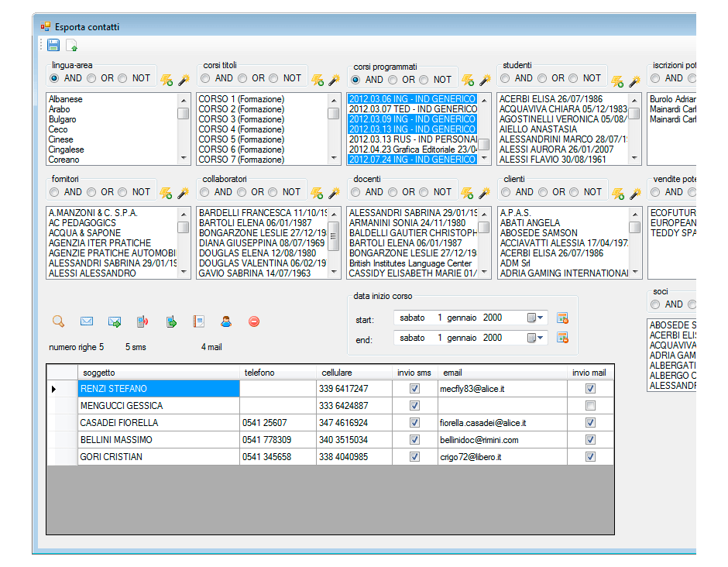Select OR radio in studenti group

pos(542,78)
